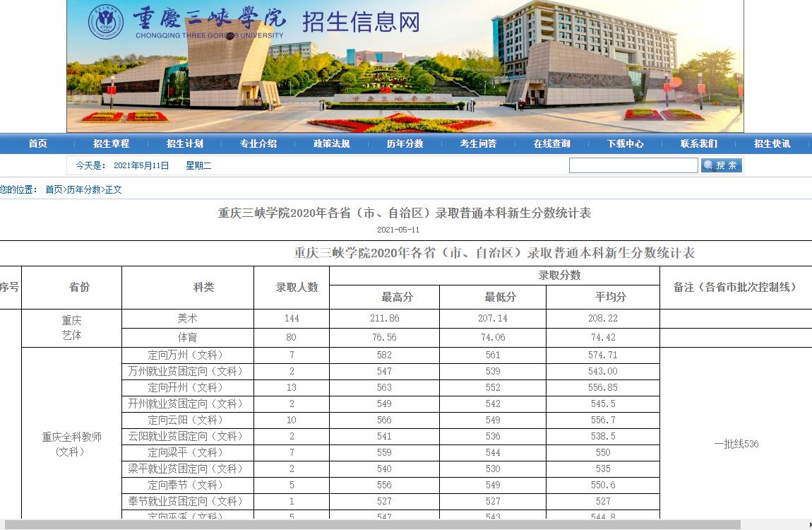This screenshot has width=812, height=530.
Task: Click the 定向梁平（文科） row label
Action: pos(187,452)
